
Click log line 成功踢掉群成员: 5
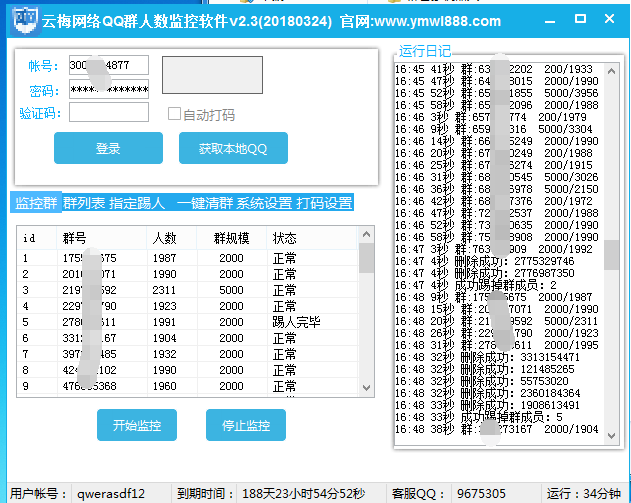479,417
